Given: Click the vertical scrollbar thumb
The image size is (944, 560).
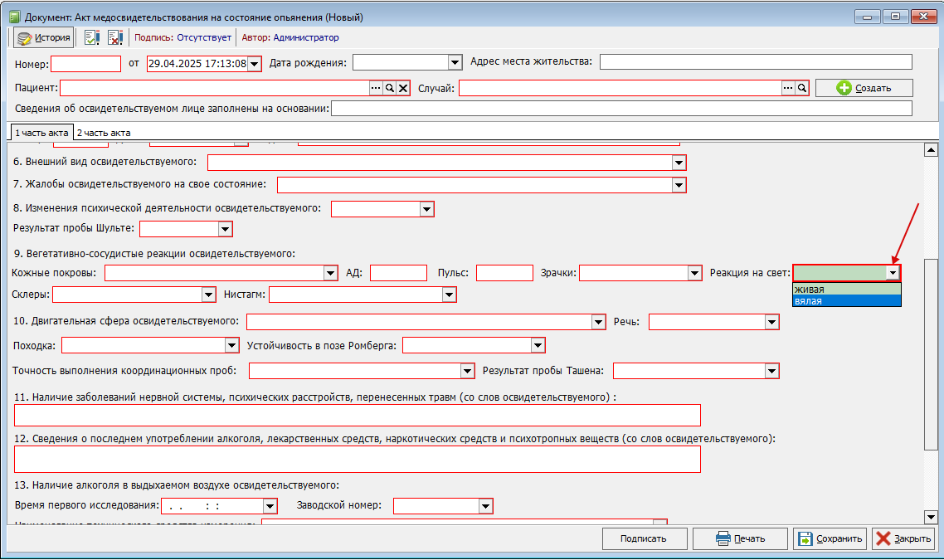Looking at the screenshot, I should pyautogui.click(x=931, y=354).
